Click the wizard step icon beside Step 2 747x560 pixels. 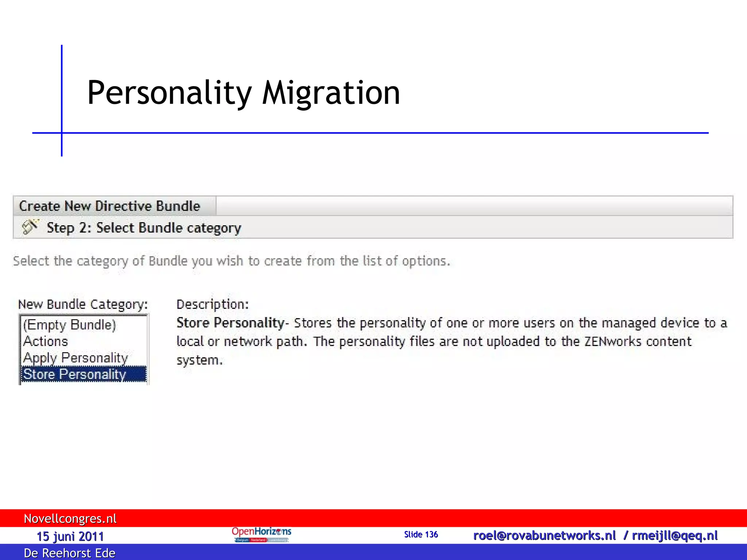pos(30,227)
